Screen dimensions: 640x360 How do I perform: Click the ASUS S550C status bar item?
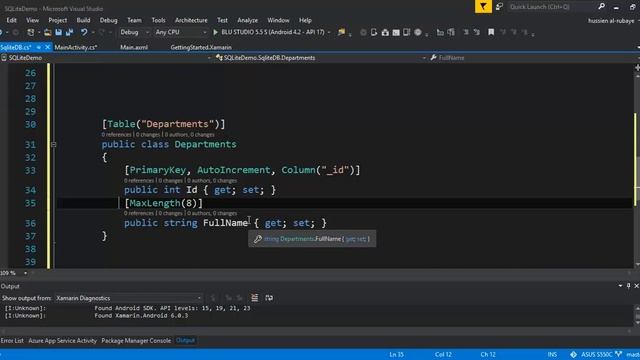(597, 354)
